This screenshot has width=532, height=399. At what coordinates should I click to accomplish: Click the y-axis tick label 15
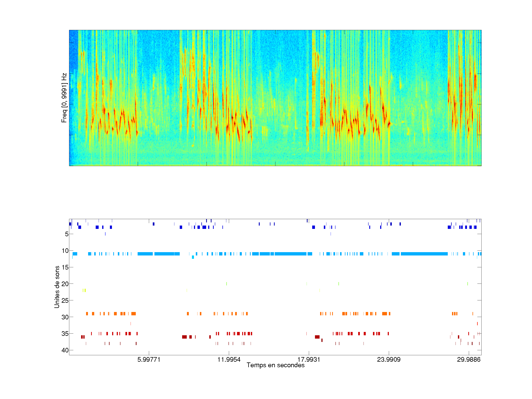pos(65,267)
